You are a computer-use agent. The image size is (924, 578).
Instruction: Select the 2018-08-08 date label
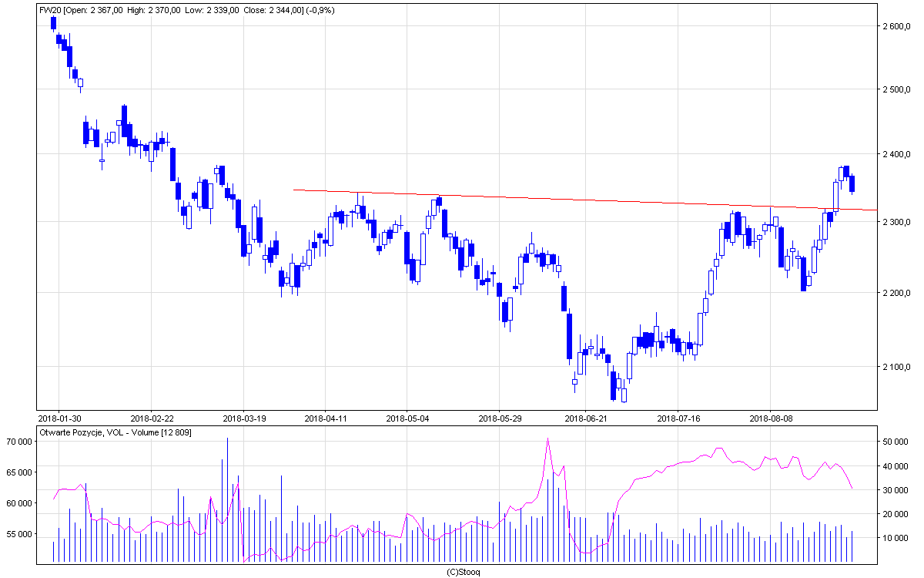click(771, 418)
